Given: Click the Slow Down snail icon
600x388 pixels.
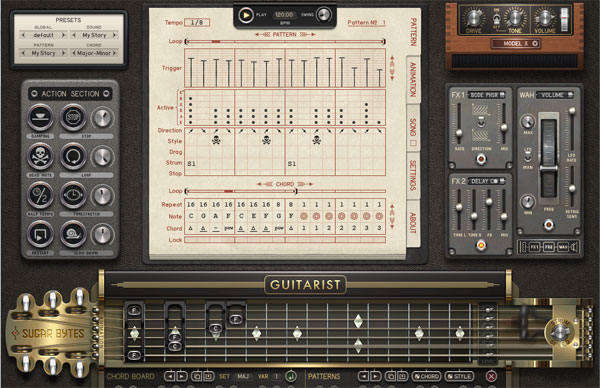Looking at the screenshot, I should coord(73,234).
